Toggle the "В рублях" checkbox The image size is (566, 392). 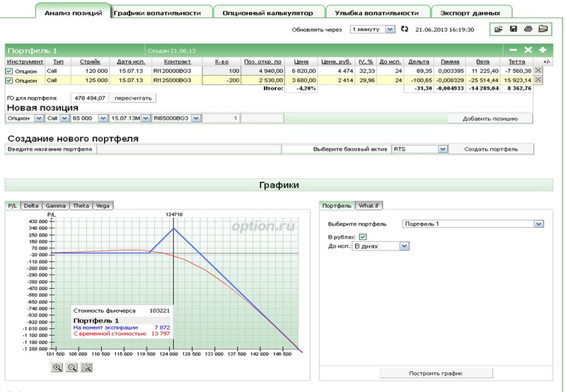click(363, 236)
